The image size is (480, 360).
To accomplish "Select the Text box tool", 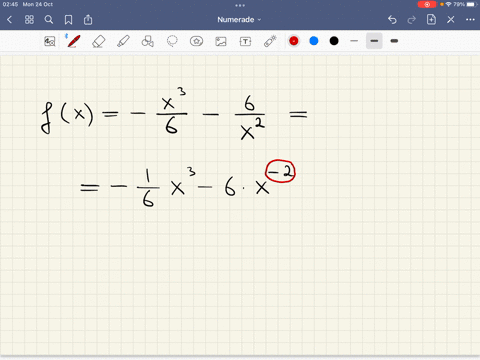I will (x=245, y=41).
